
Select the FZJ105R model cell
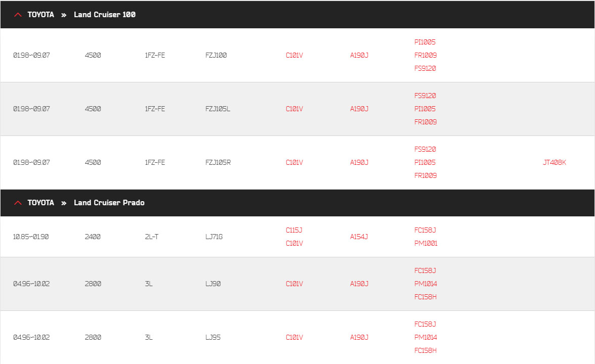click(218, 162)
